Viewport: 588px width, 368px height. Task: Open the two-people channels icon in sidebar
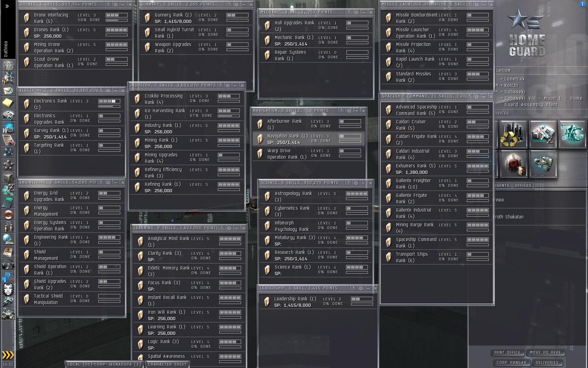coord(8,227)
